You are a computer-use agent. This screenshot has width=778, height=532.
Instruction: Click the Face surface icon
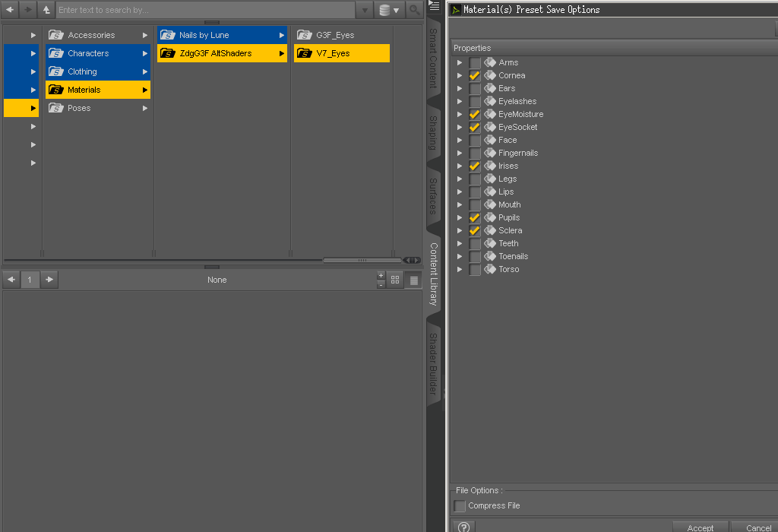click(490, 140)
